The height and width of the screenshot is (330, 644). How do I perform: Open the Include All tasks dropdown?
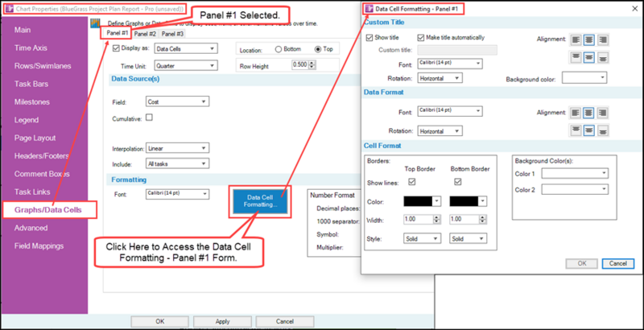[177, 163]
